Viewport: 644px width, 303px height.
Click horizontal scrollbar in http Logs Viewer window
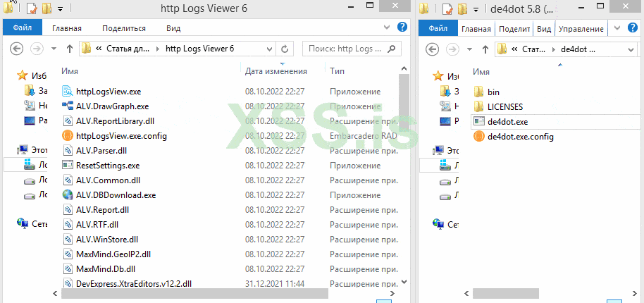(x=194, y=293)
